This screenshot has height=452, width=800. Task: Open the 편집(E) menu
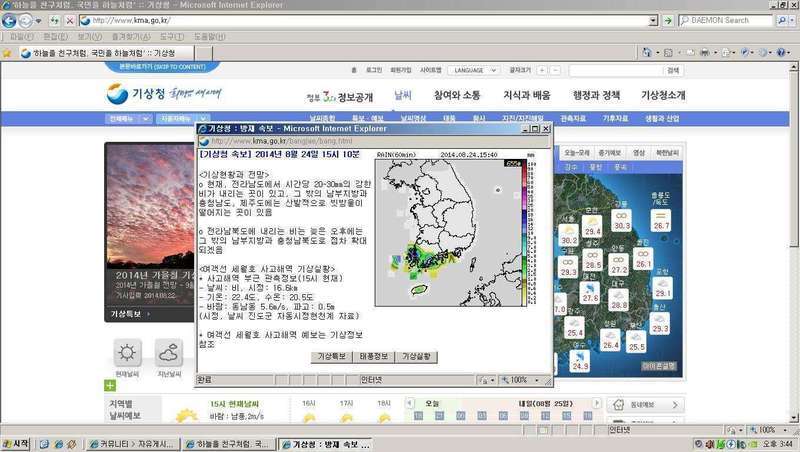(x=55, y=37)
